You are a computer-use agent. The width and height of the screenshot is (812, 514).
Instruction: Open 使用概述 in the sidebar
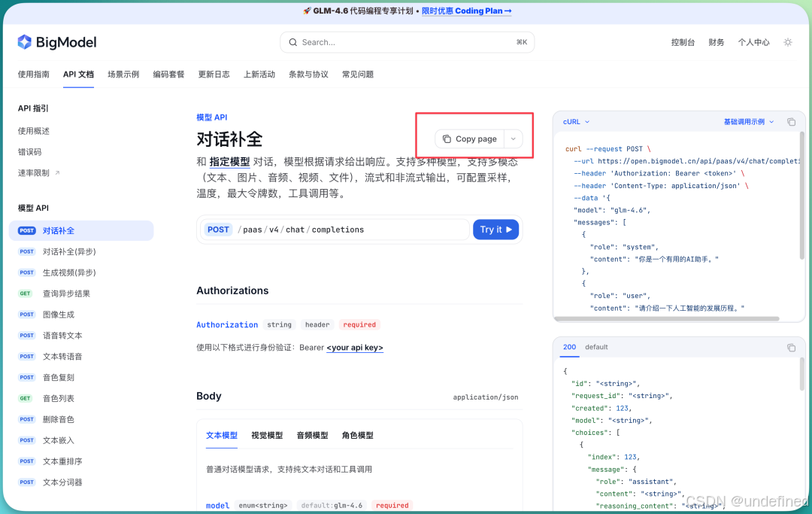pyautogui.click(x=34, y=131)
